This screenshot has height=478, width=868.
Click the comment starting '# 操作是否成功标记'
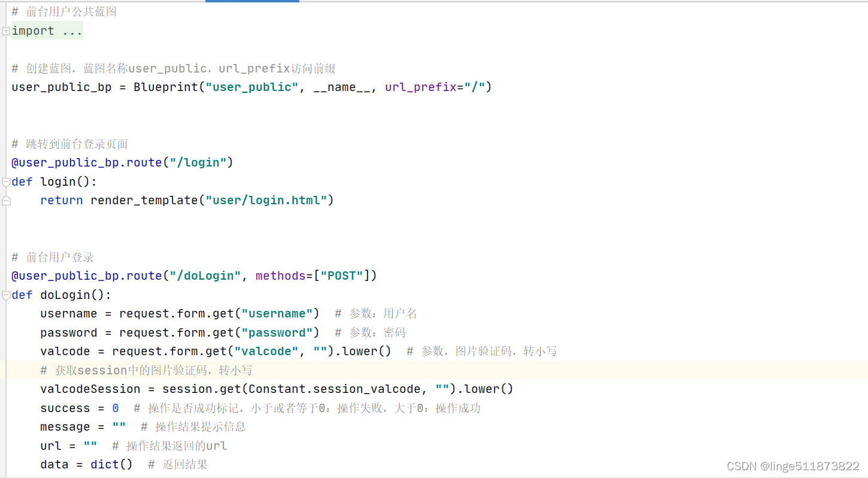(307, 408)
